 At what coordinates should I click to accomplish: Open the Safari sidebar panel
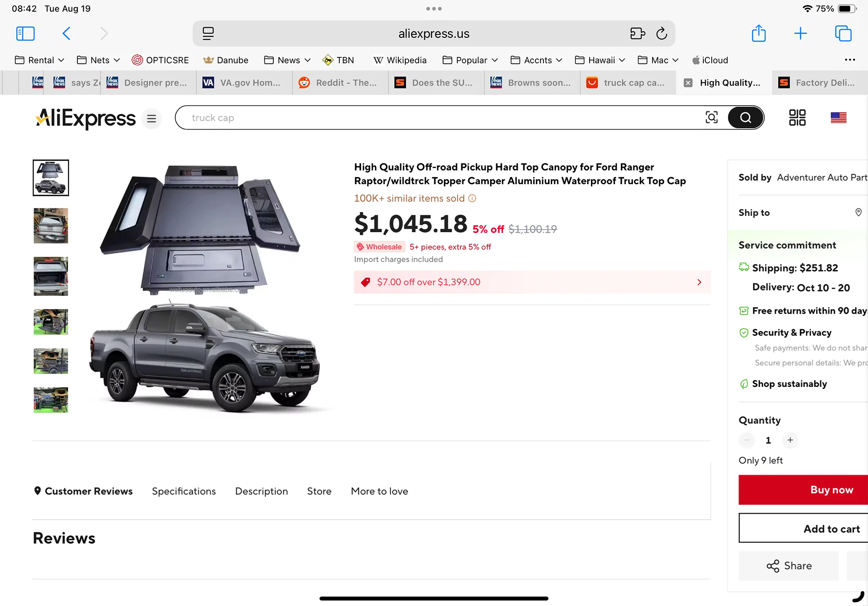tap(25, 34)
